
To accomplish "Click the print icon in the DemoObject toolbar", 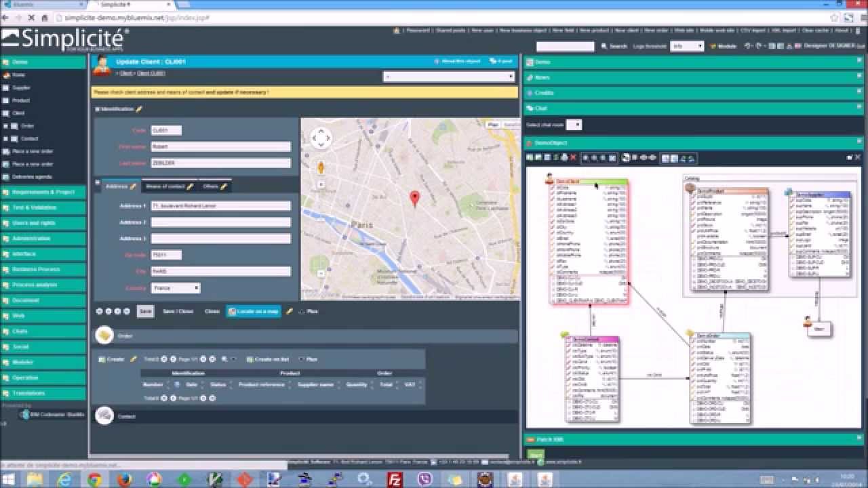I will pos(564,157).
